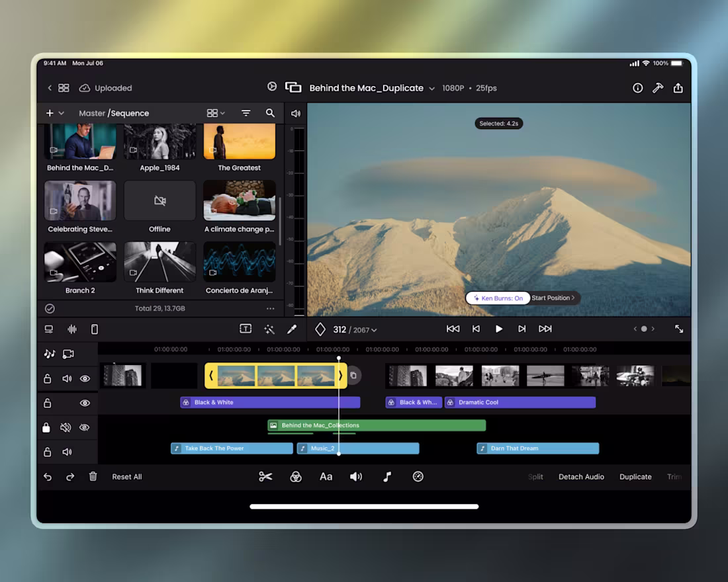The height and width of the screenshot is (582, 728).
Task: Select the eyedropper tool above the timeline
Action: tap(292, 329)
